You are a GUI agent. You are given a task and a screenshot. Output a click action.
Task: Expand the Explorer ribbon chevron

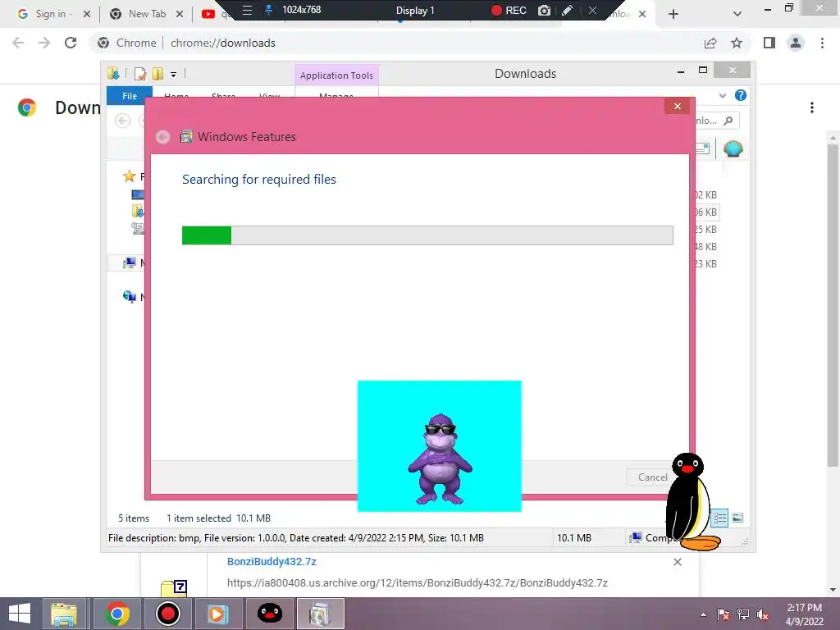723,95
